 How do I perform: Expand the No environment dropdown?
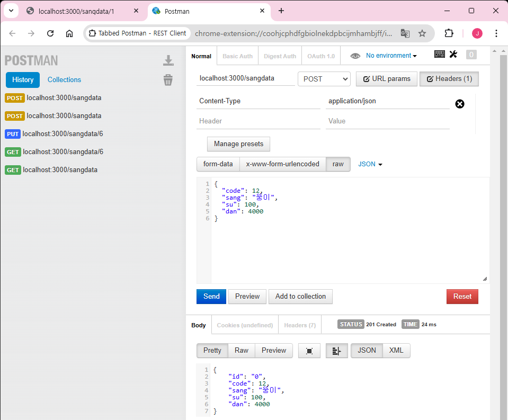tap(391, 56)
